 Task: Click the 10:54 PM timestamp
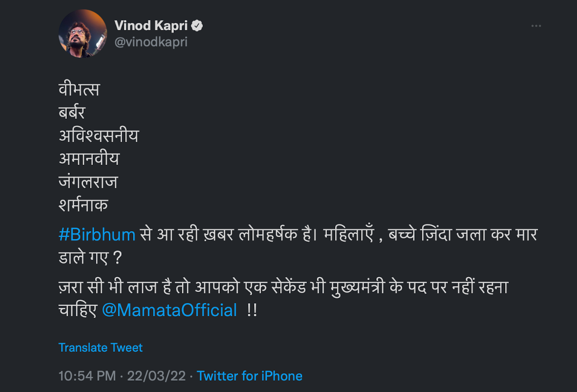click(x=87, y=376)
